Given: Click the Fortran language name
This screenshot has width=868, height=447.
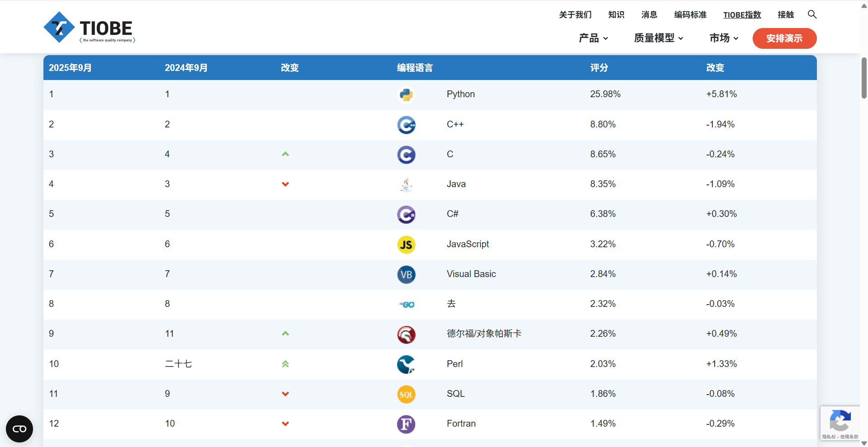Looking at the screenshot, I should pyautogui.click(x=461, y=423).
